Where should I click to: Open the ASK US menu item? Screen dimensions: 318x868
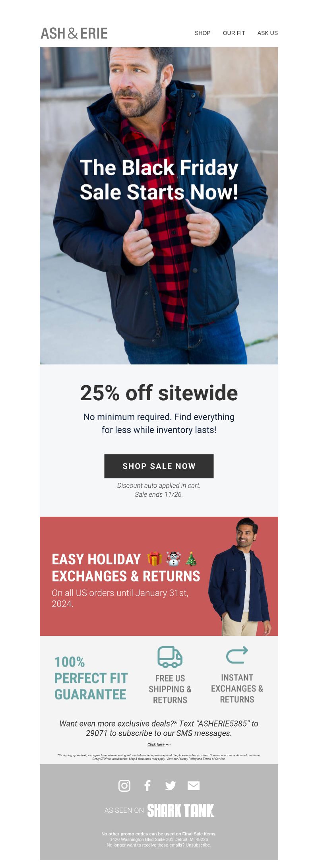point(268,33)
